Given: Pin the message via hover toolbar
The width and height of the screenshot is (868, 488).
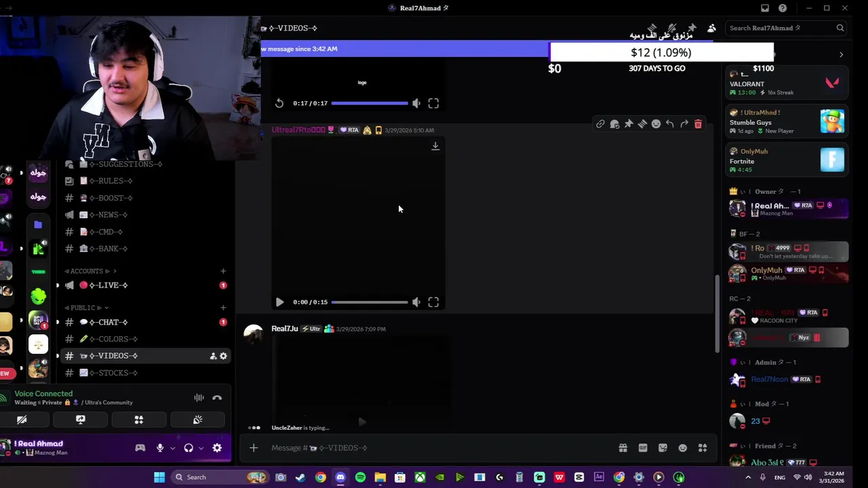Looking at the screenshot, I should (629, 124).
